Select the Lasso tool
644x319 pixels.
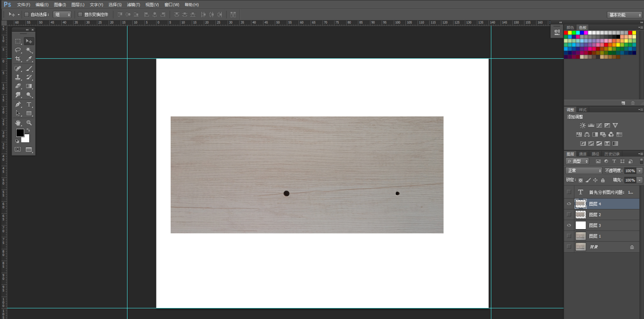pos(18,50)
